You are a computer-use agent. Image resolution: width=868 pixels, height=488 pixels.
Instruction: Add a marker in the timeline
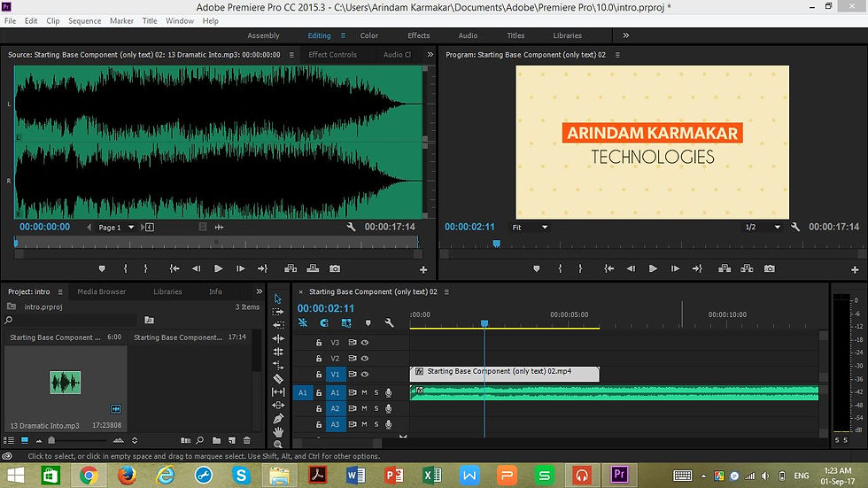tap(368, 322)
